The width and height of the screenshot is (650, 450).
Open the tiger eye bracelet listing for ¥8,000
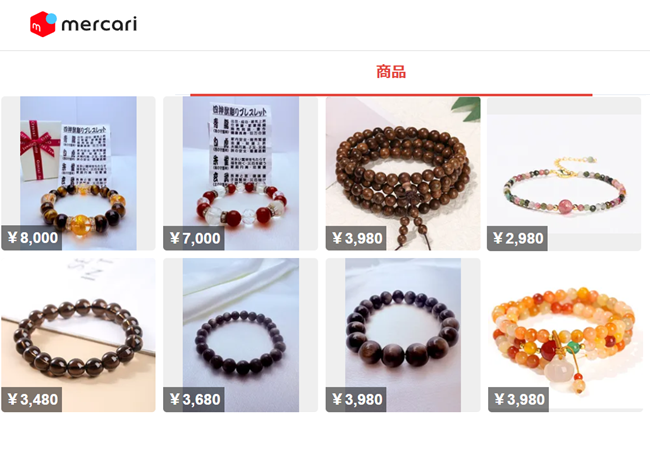78,173
